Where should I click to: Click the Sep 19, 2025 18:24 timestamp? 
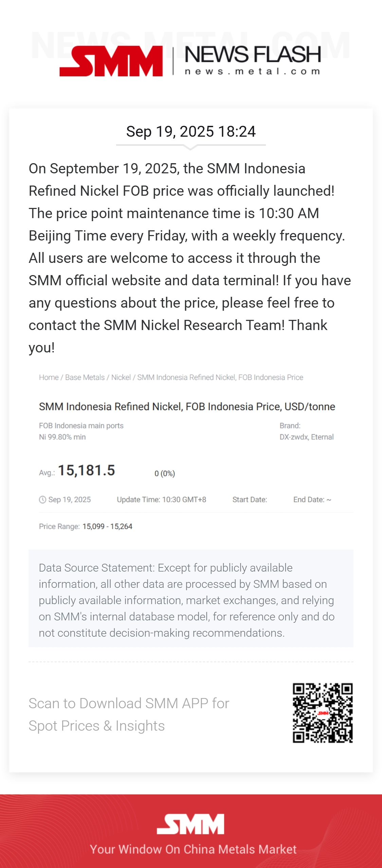click(x=191, y=132)
